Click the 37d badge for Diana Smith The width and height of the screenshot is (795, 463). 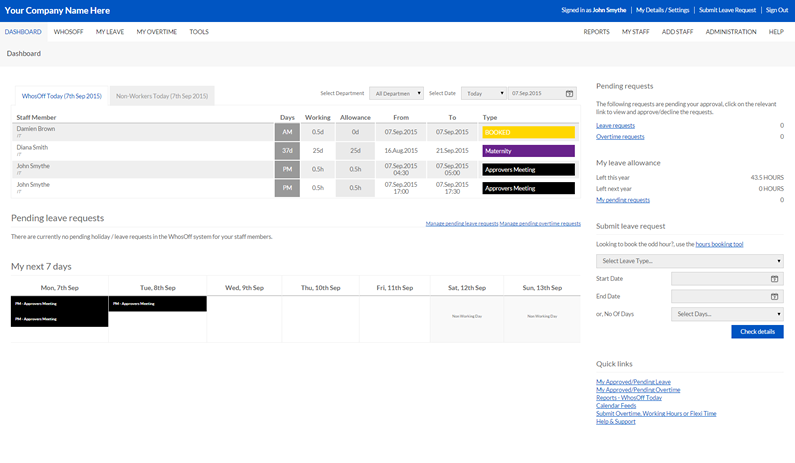[x=287, y=150]
